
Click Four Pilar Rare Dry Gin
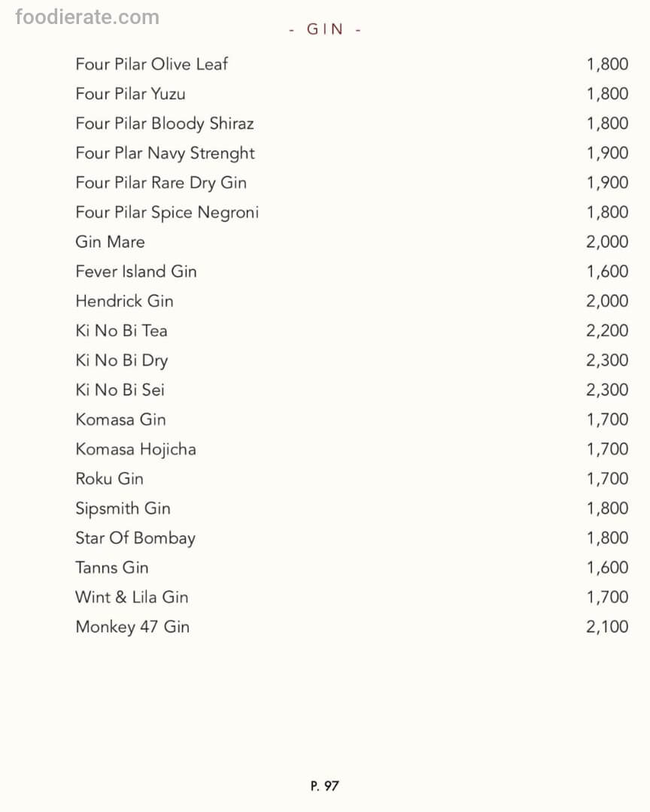pyautogui.click(x=161, y=183)
